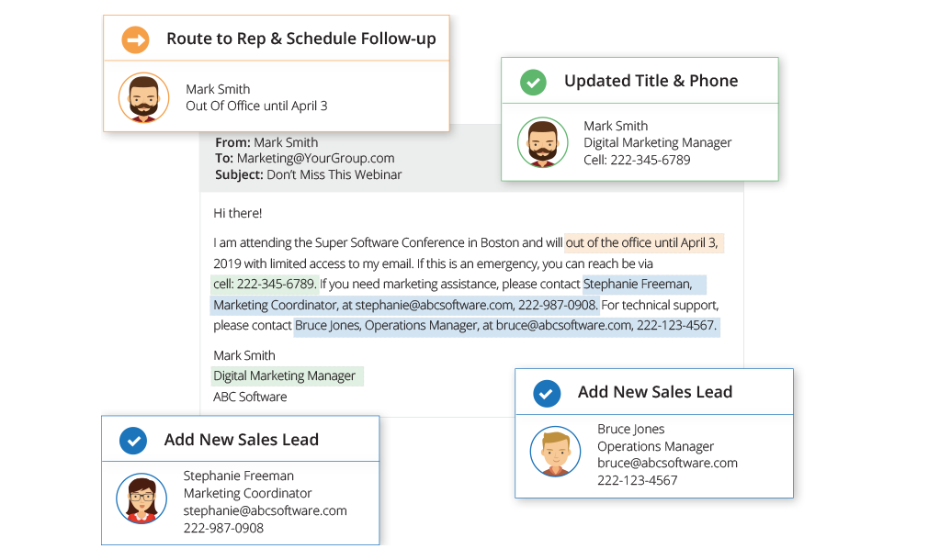
Task: Click Stephanie Freeman card's blue checkmark icon
Action: click(133, 441)
